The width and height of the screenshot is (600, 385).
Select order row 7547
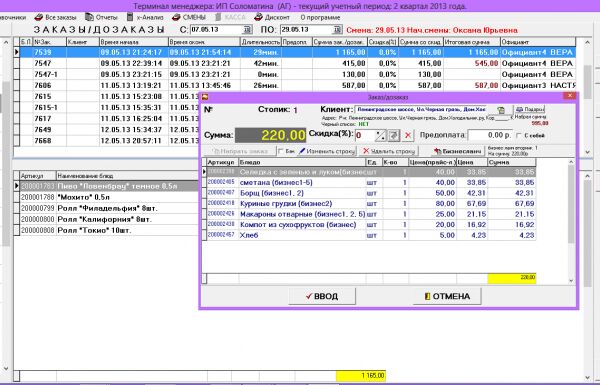pyautogui.click(x=298, y=64)
